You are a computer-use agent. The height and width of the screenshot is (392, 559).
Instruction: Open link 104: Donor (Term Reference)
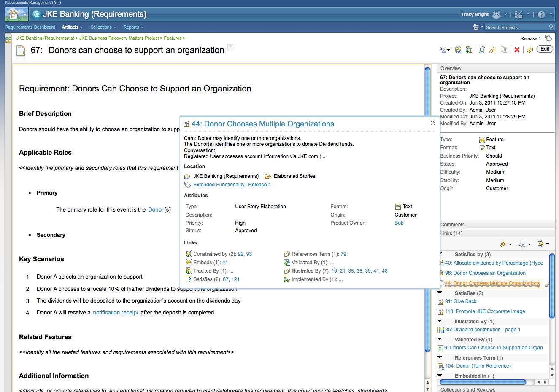[478, 366]
